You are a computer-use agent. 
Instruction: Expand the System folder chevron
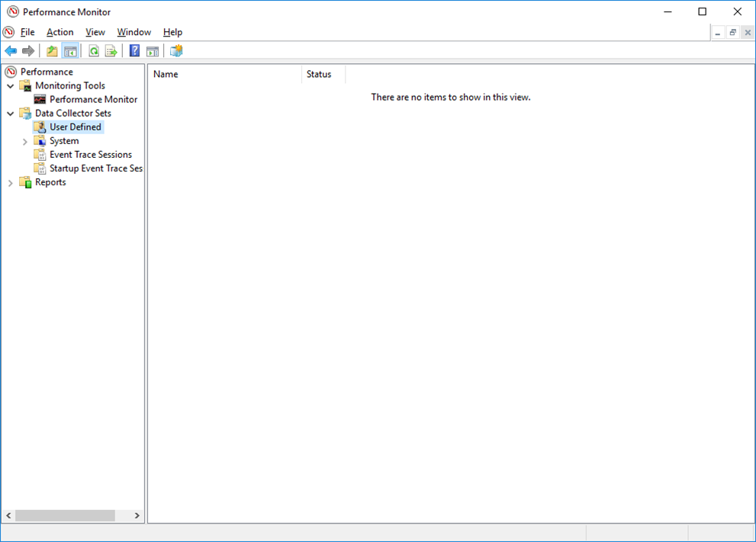coord(25,142)
